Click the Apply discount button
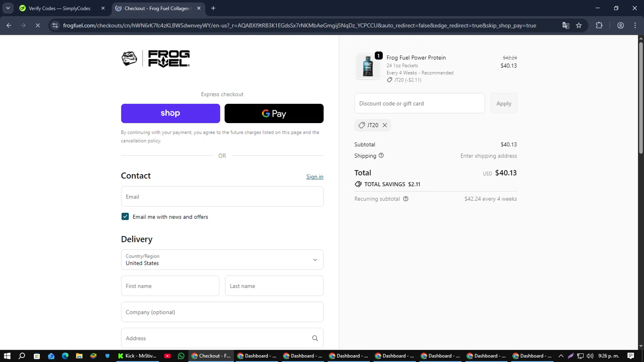Image resolution: width=644 pixels, height=362 pixels. pos(504,103)
